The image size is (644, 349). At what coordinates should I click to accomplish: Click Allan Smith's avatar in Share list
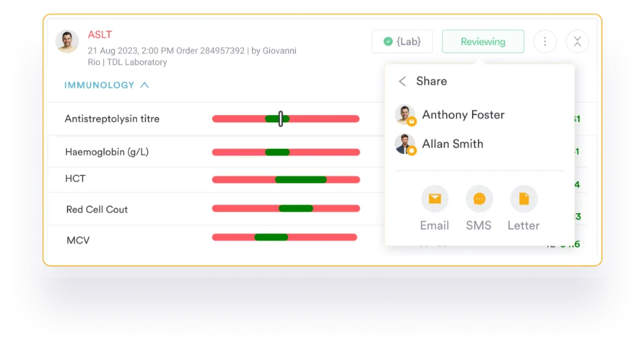click(x=405, y=144)
